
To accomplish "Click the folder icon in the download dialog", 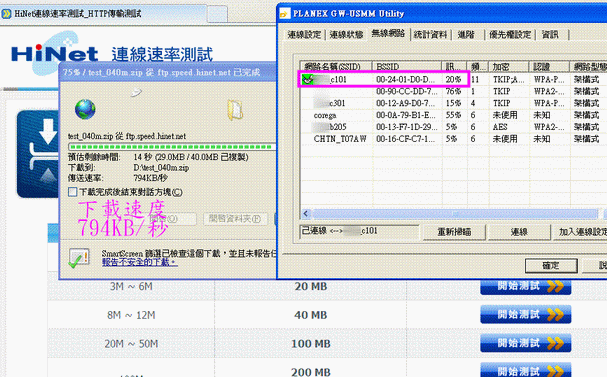I will click(x=235, y=110).
